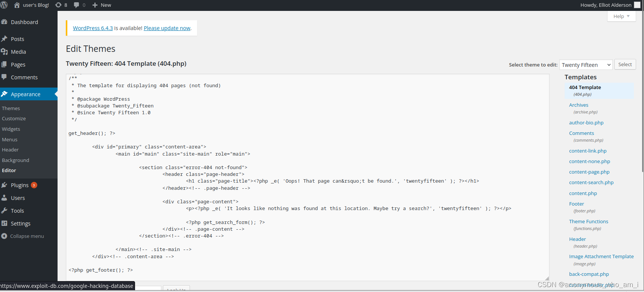Image resolution: width=644 pixels, height=292 pixels.
Task: Click the Collapse menu arrow icon
Action: click(4, 236)
